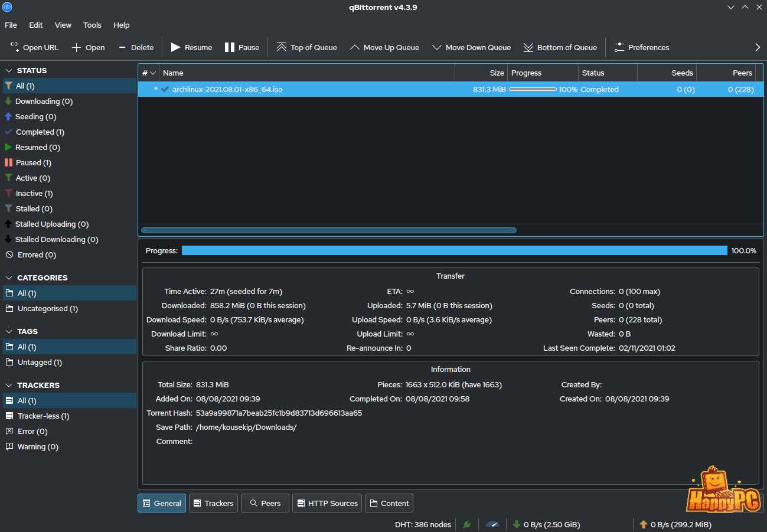The image size is (767, 532).
Task: Open the Tools menu
Action: tap(92, 25)
